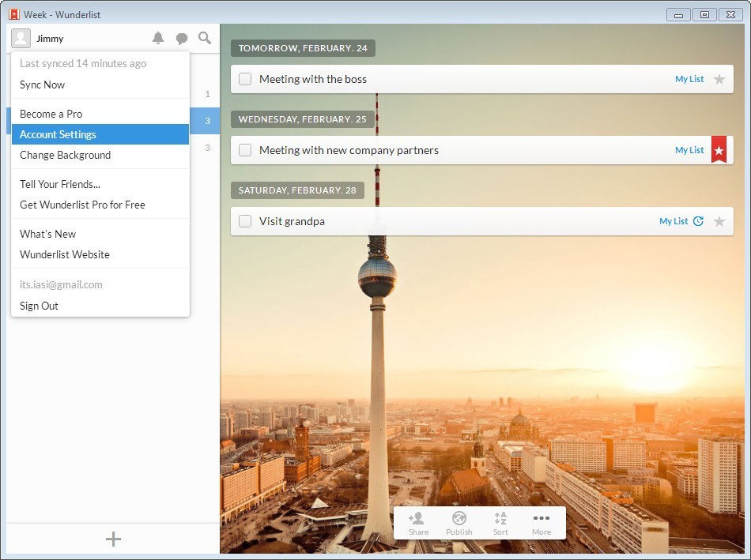Collapse the account menu by clicking Jimmy
The width and height of the screenshot is (751, 560).
[x=49, y=37]
